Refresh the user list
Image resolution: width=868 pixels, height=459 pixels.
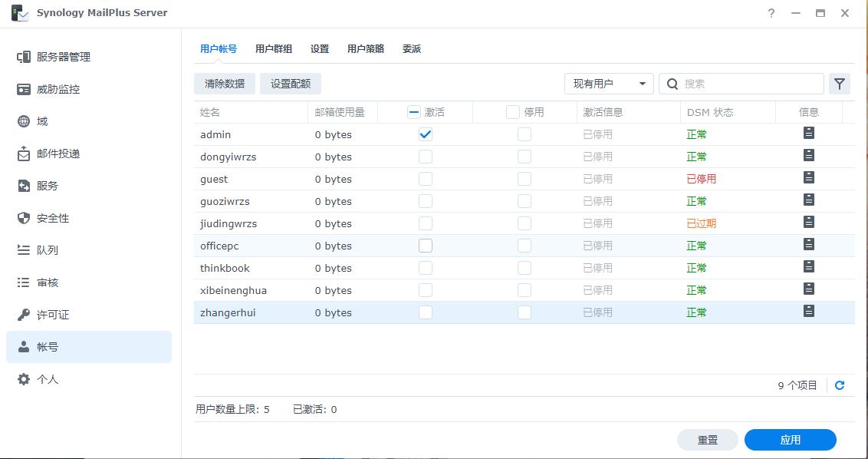839,385
